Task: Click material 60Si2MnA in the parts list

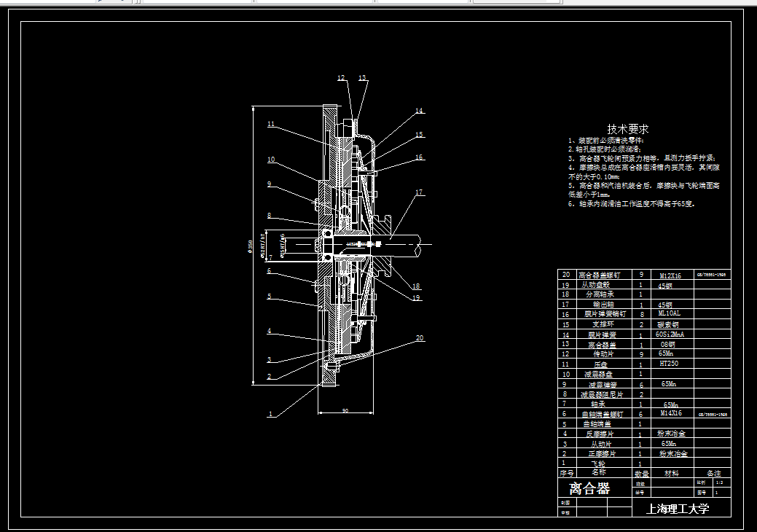Action: click(670, 334)
